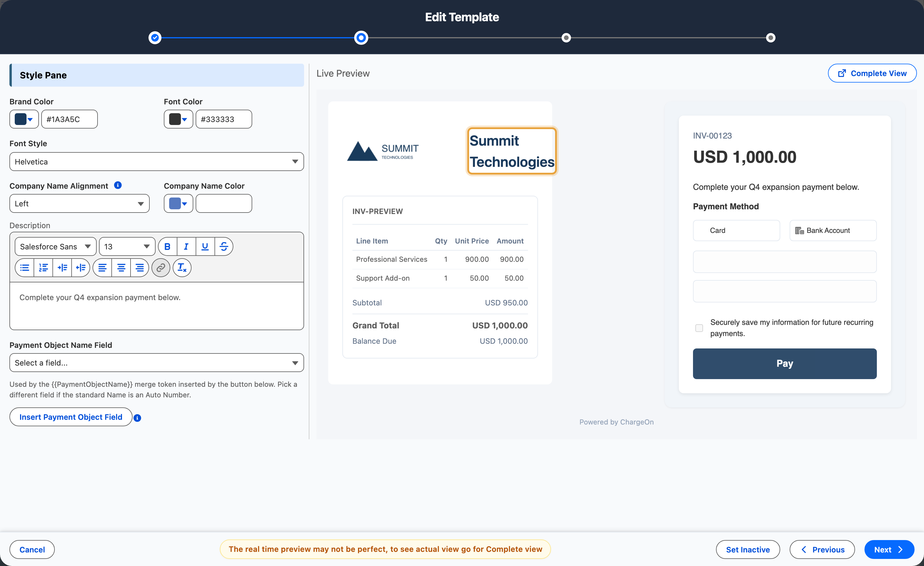The height and width of the screenshot is (566, 924).
Task: Click the Style Pane header
Action: 157,75
